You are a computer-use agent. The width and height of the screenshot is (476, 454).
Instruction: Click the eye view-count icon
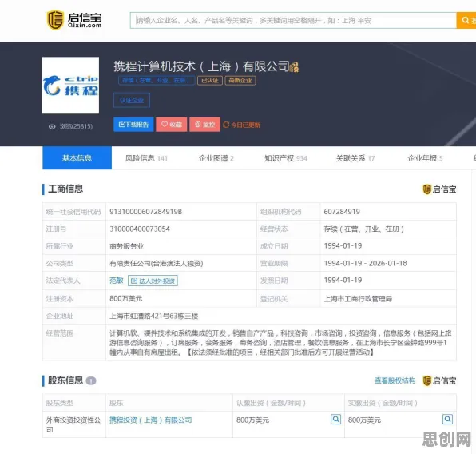click(x=52, y=126)
